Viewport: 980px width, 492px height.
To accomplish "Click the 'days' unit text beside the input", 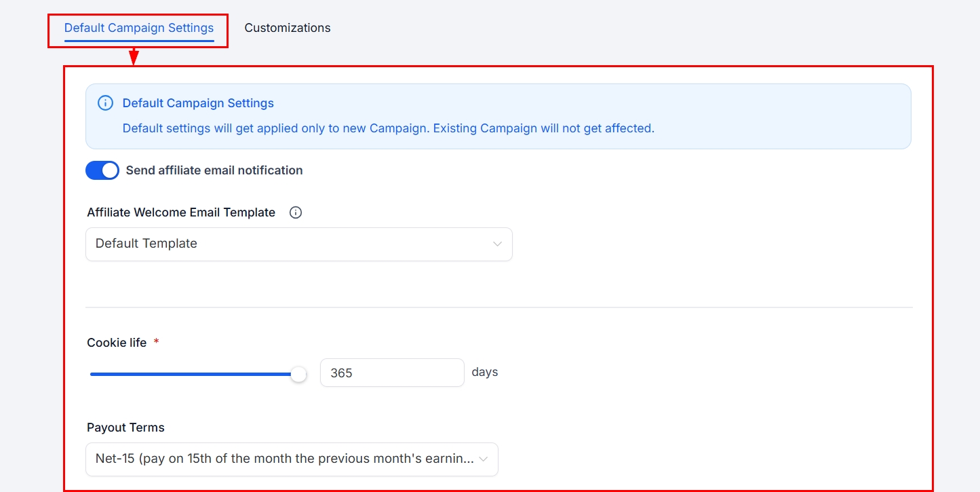I will coord(485,372).
